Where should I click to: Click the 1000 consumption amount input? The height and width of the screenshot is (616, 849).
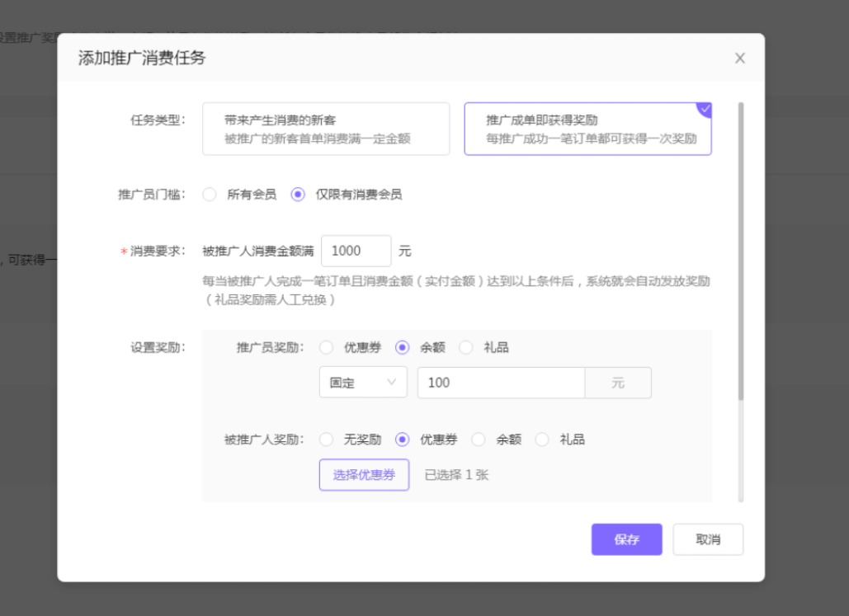pos(356,251)
